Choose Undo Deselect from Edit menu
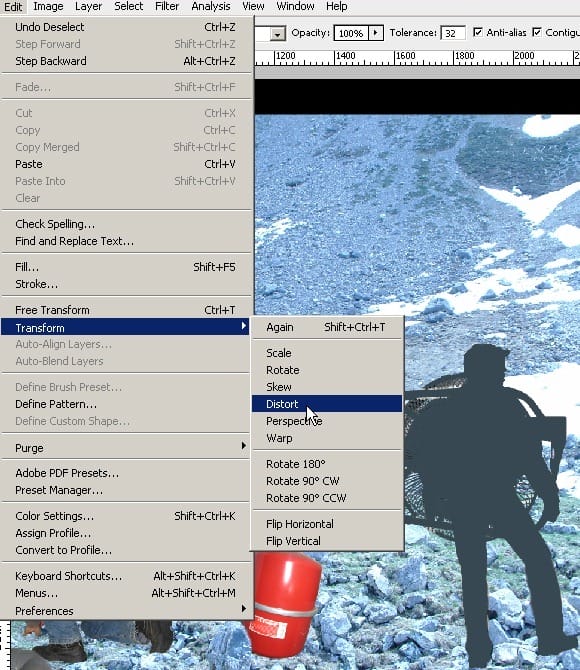 [x=125, y=27]
